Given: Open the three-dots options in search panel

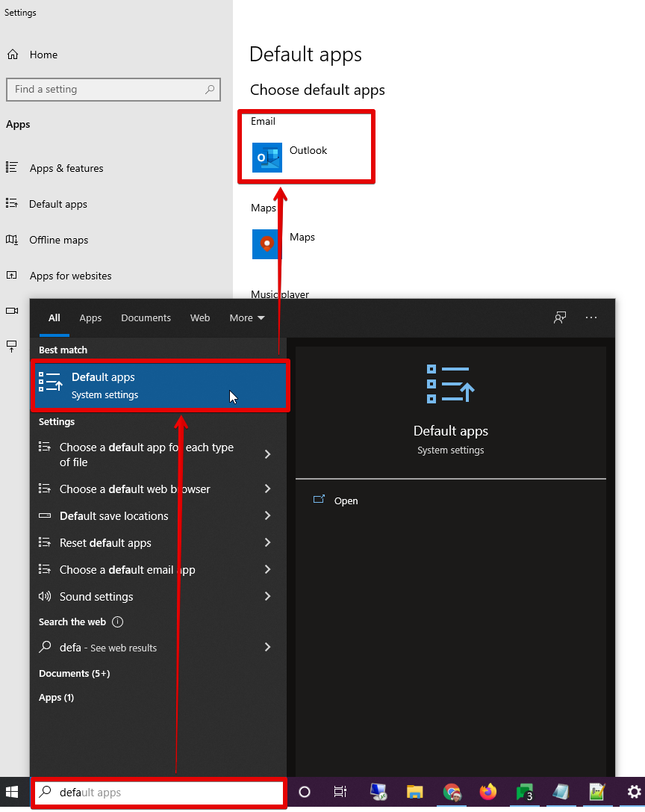Looking at the screenshot, I should pos(591,317).
